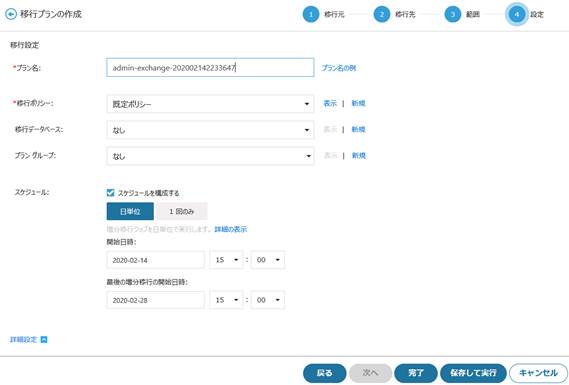Click 表示 link for 移行ポリシー
Viewport: 569px width, 385px height.
[330, 103]
